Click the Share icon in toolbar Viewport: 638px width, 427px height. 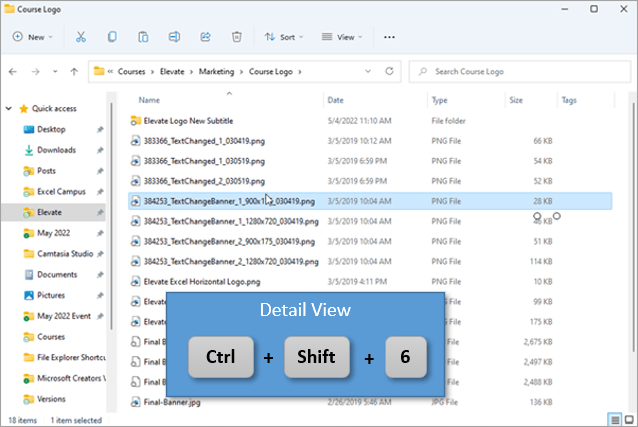point(205,37)
